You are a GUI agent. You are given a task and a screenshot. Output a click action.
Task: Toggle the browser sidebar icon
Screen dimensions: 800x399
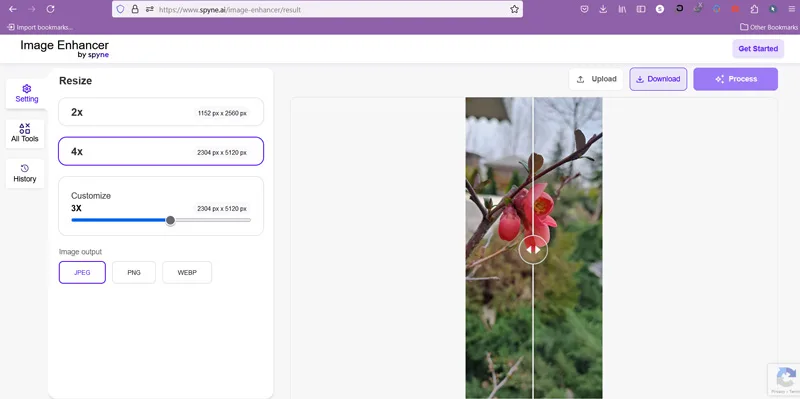point(641,9)
